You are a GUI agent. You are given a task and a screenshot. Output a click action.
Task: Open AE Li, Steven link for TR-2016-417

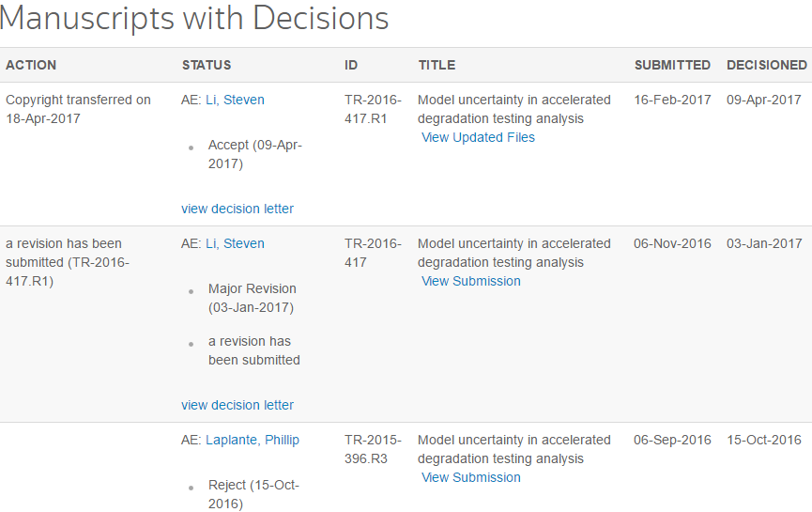click(x=235, y=243)
